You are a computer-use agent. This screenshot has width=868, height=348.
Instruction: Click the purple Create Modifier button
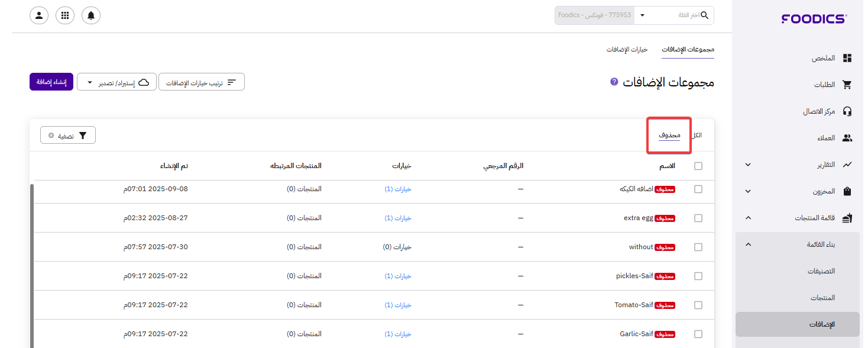click(51, 82)
